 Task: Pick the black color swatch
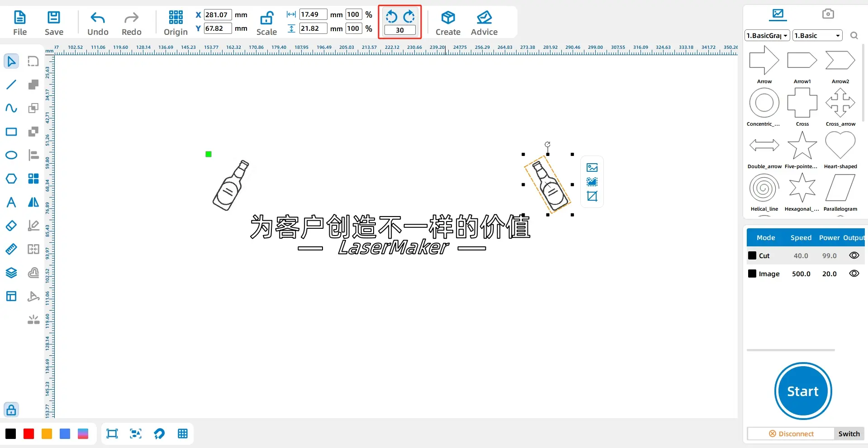11,434
